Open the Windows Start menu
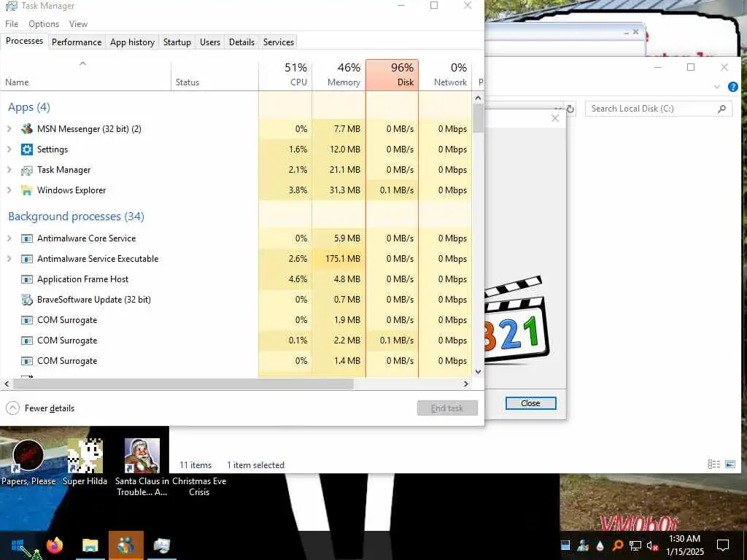Image resolution: width=747 pixels, height=560 pixels. tap(18, 545)
